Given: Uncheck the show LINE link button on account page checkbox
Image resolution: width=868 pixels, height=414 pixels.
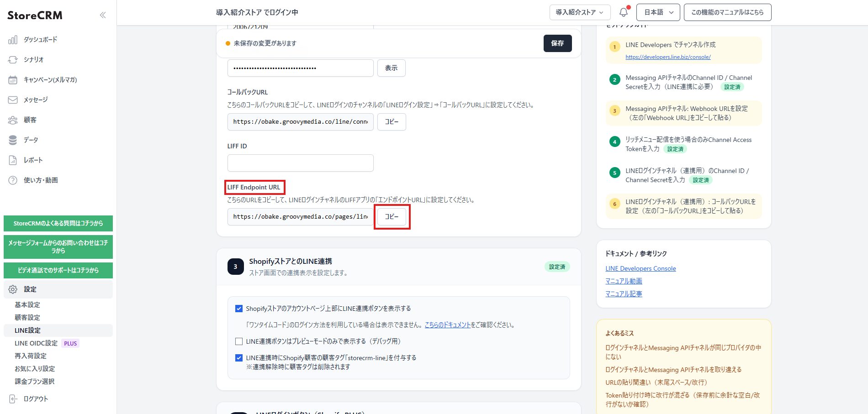Looking at the screenshot, I should point(238,309).
